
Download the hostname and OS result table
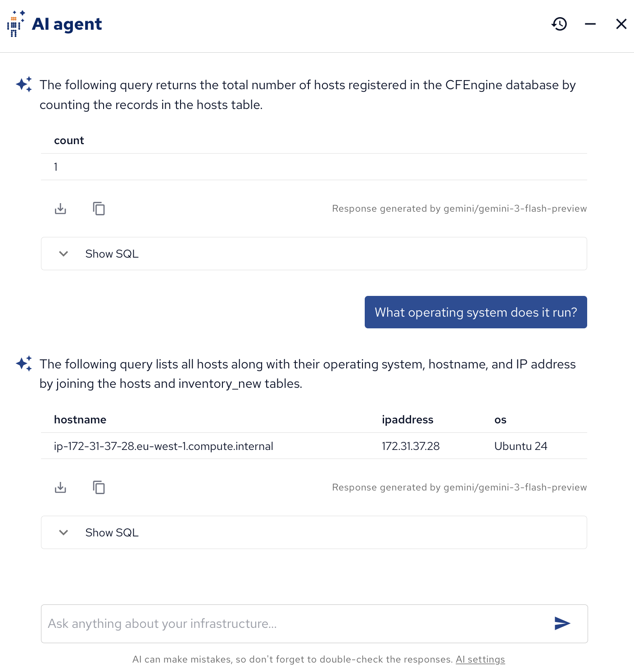(x=60, y=487)
